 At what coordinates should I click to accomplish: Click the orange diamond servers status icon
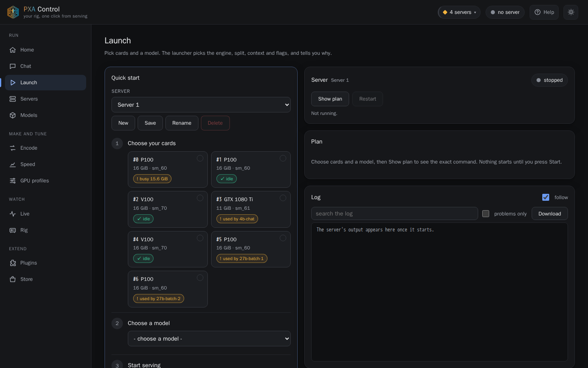(445, 12)
